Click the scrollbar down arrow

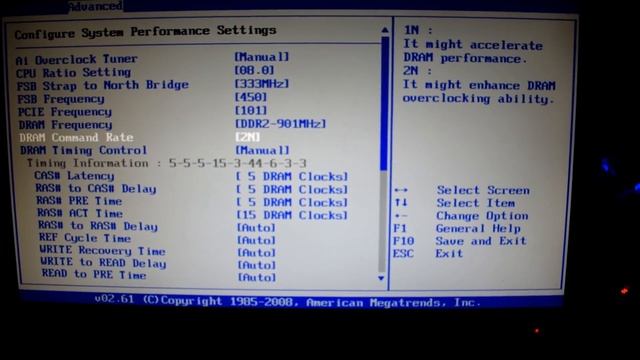381,278
